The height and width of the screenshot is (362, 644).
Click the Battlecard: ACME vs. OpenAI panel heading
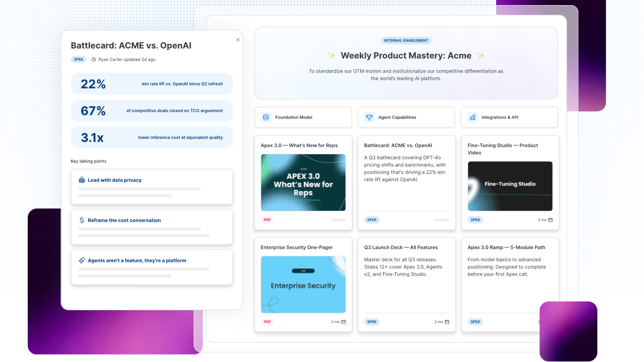coord(131,46)
